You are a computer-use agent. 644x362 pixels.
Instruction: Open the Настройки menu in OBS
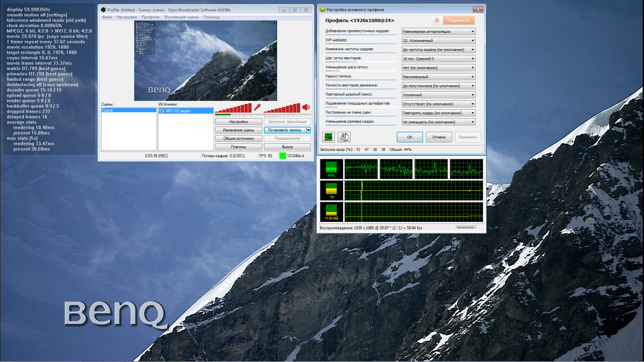click(126, 17)
